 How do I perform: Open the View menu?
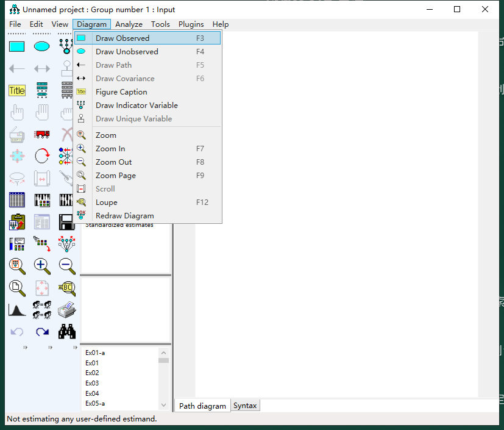point(60,24)
